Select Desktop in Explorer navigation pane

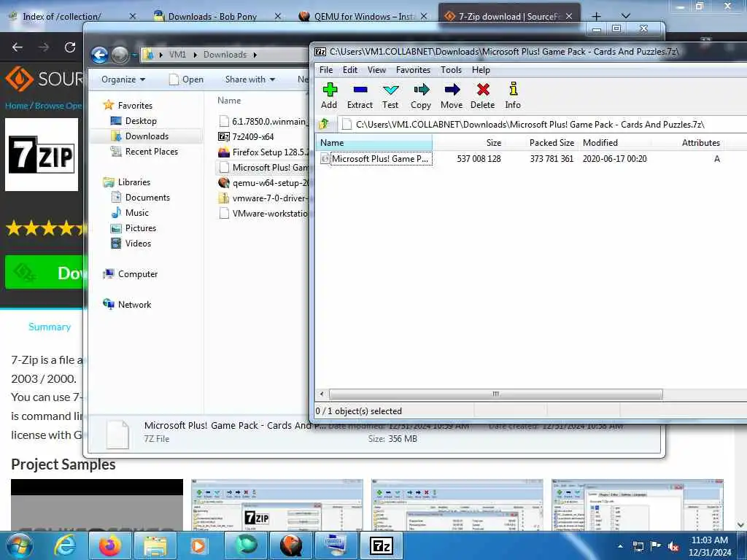coord(141,121)
